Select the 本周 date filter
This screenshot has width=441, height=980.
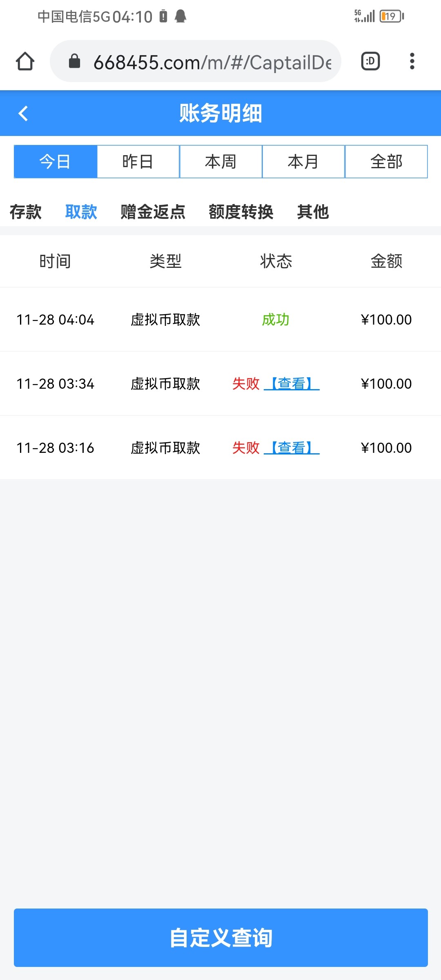tap(220, 162)
